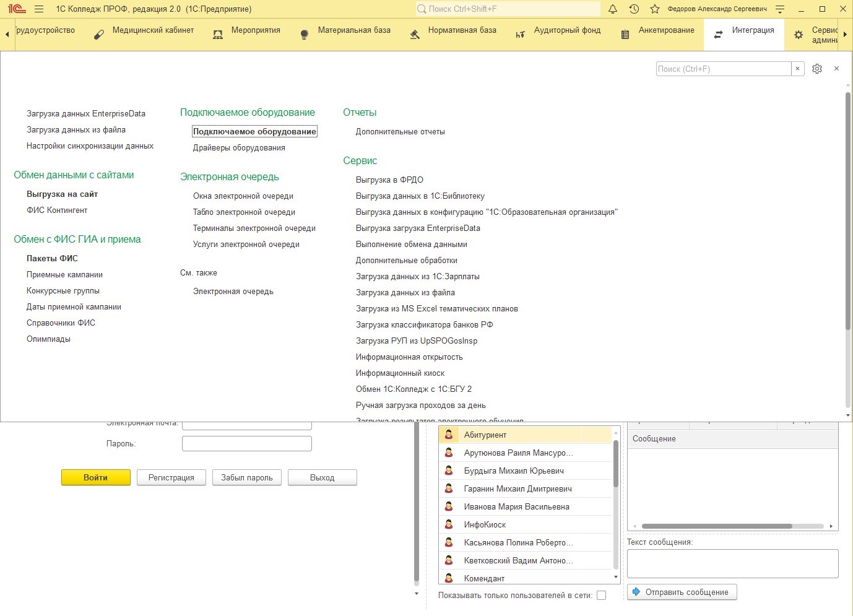853x616 pixels.
Task: Open Выгрузка данных в 1С:Библиотеку
Action: click(x=420, y=196)
